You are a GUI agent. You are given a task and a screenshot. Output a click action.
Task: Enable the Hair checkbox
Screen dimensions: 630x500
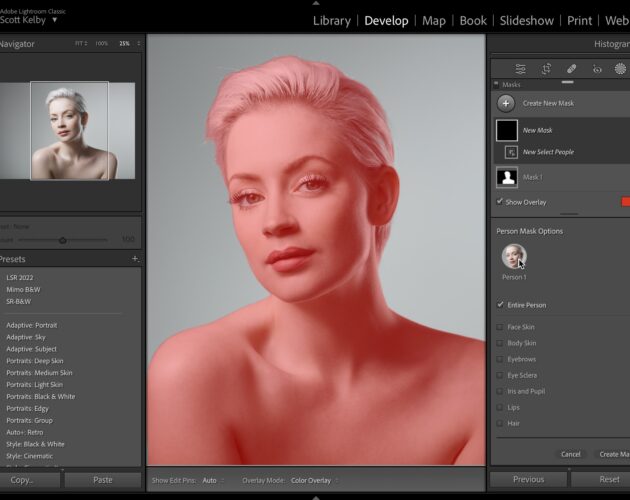[x=499, y=423]
